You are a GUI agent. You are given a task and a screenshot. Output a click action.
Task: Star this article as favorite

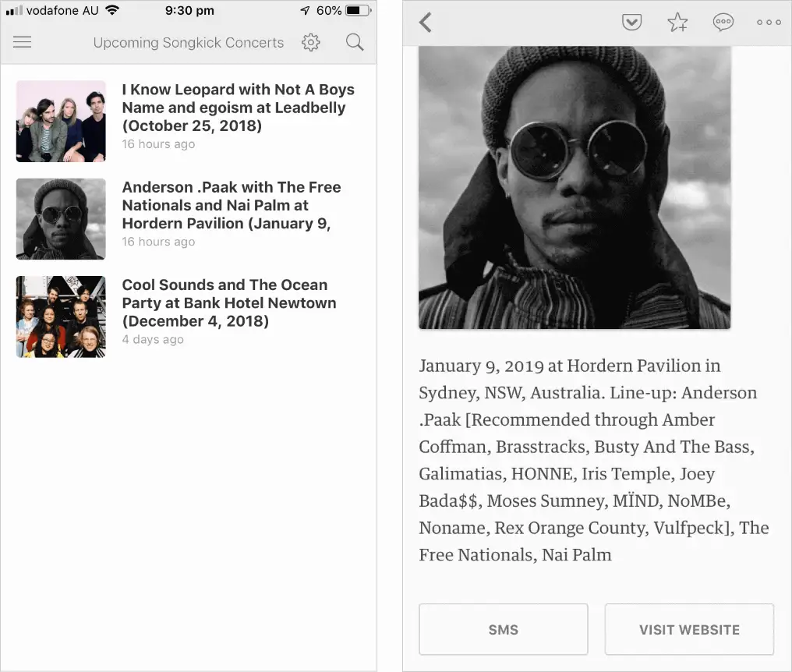pos(677,23)
